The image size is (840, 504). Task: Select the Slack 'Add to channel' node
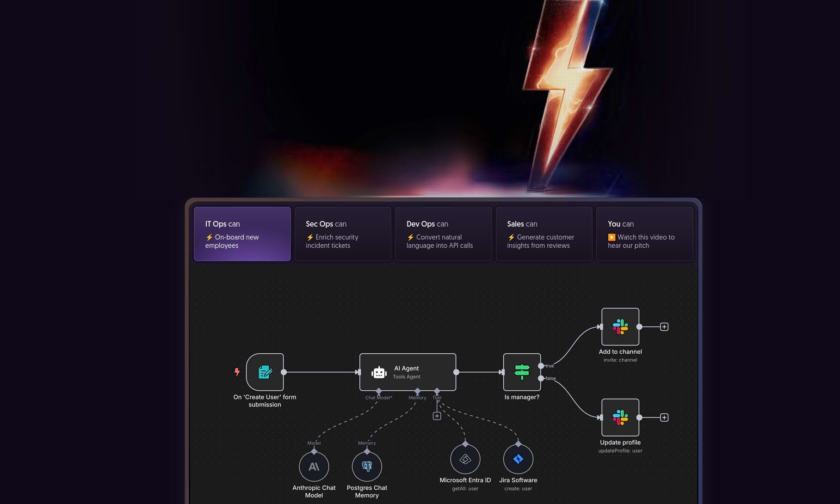pos(620,326)
